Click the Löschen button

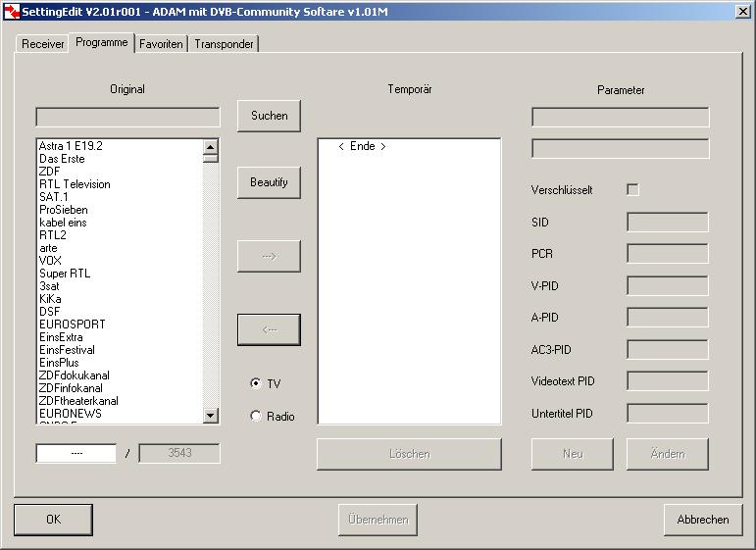coord(409,454)
